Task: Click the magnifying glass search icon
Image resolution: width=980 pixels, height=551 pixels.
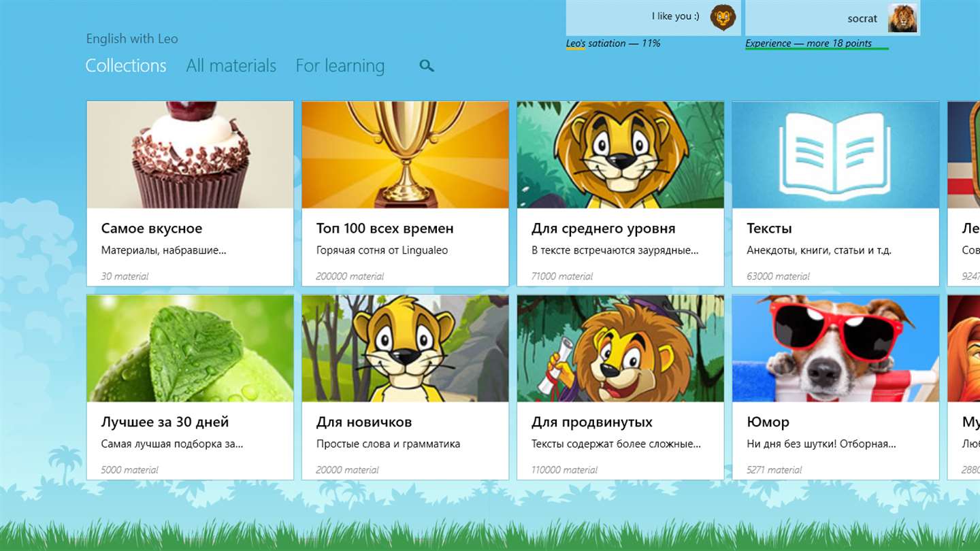Action: 427,66
